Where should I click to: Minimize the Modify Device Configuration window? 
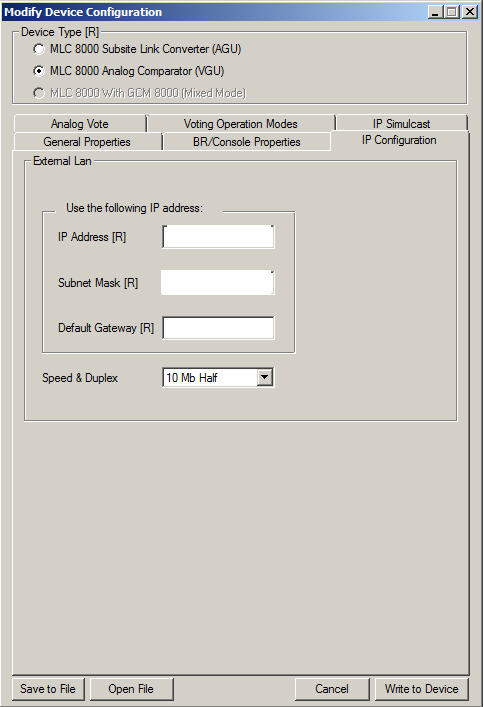click(435, 12)
